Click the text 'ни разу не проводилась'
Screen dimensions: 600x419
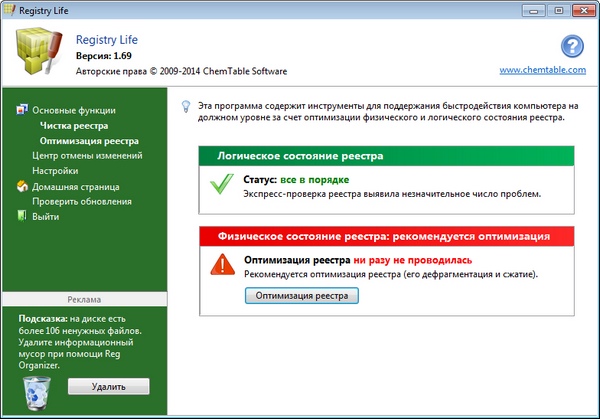[x=412, y=260]
